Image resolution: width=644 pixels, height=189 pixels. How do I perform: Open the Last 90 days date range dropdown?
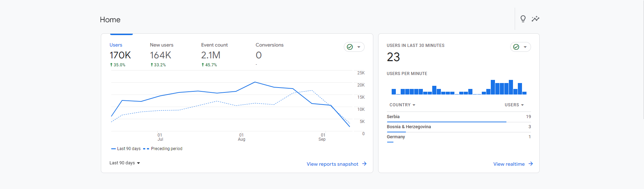click(x=125, y=163)
